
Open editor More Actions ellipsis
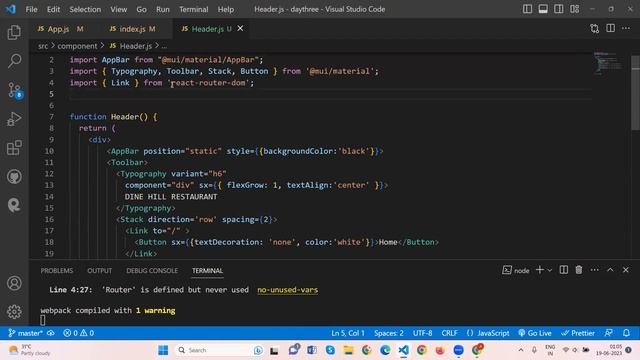pos(626,28)
